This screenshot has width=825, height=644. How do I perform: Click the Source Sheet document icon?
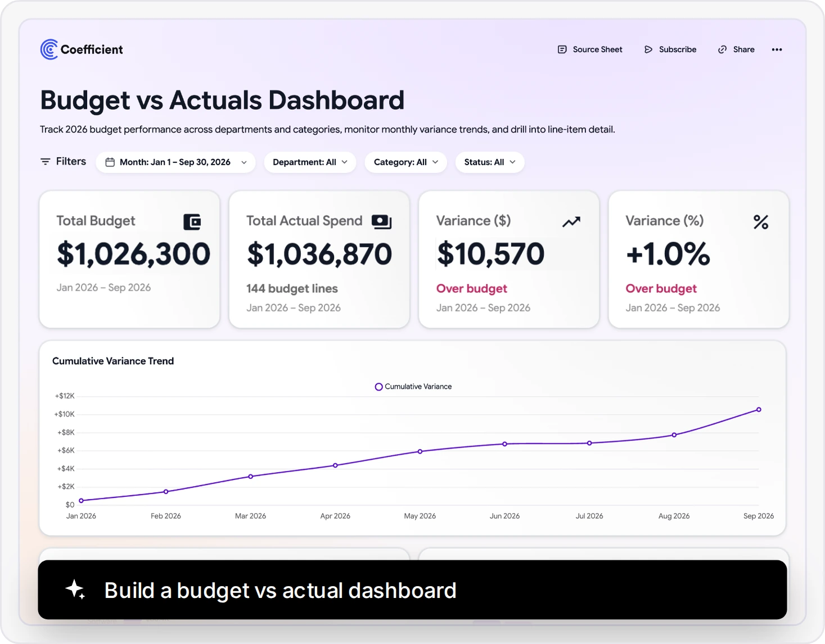point(562,49)
